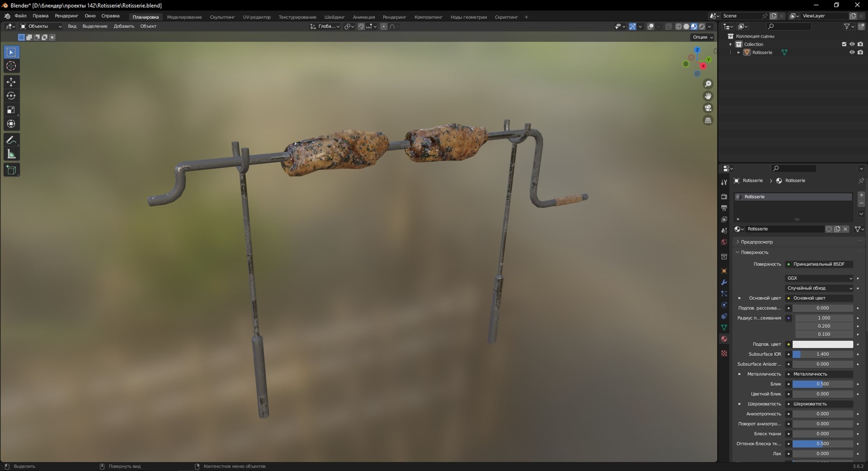Click the fake user shield icon
The width and height of the screenshot is (868, 471).
829,229
